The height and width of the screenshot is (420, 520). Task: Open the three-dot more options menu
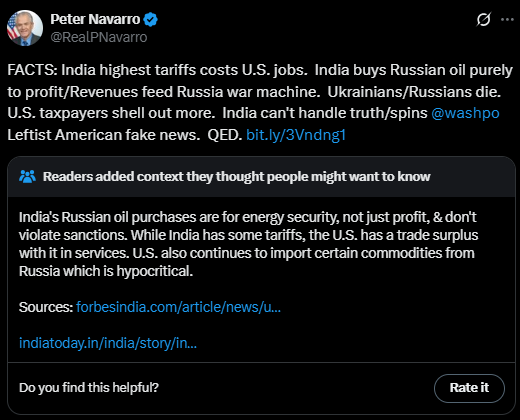[x=507, y=20]
